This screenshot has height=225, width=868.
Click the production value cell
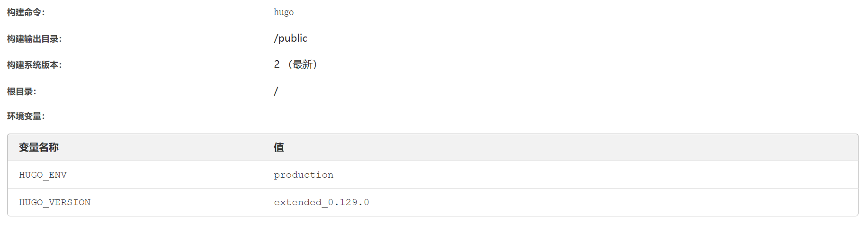304,175
